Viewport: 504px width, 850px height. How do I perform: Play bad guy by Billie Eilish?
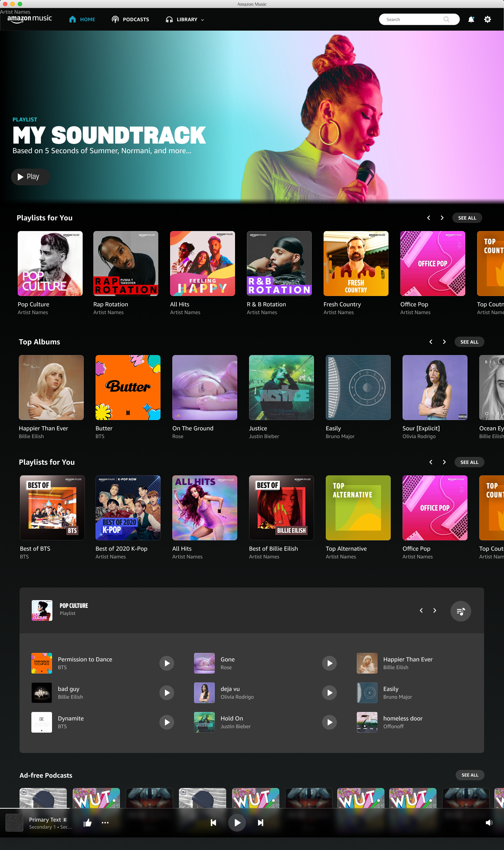(x=167, y=693)
